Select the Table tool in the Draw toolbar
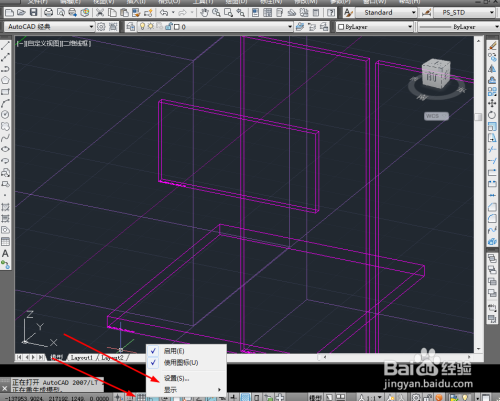The width and height of the screenshot is (500, 401). (x=5, y=241)
